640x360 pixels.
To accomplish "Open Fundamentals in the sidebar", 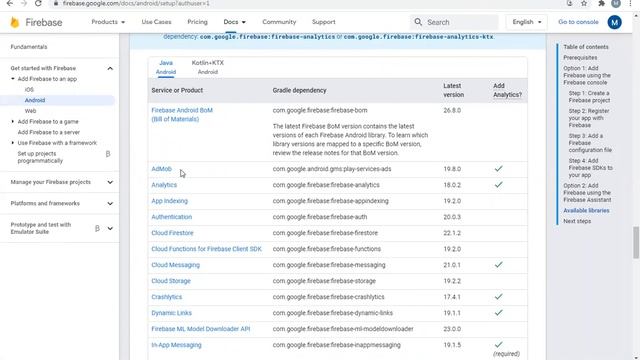I will coord(29,47).
